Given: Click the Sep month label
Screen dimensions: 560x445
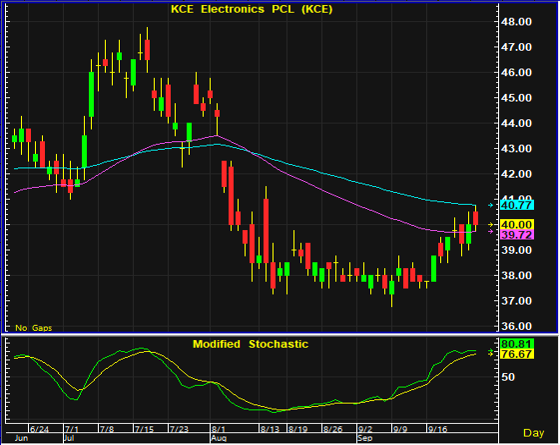Looking at the screenshot, I should click(366, 438).
